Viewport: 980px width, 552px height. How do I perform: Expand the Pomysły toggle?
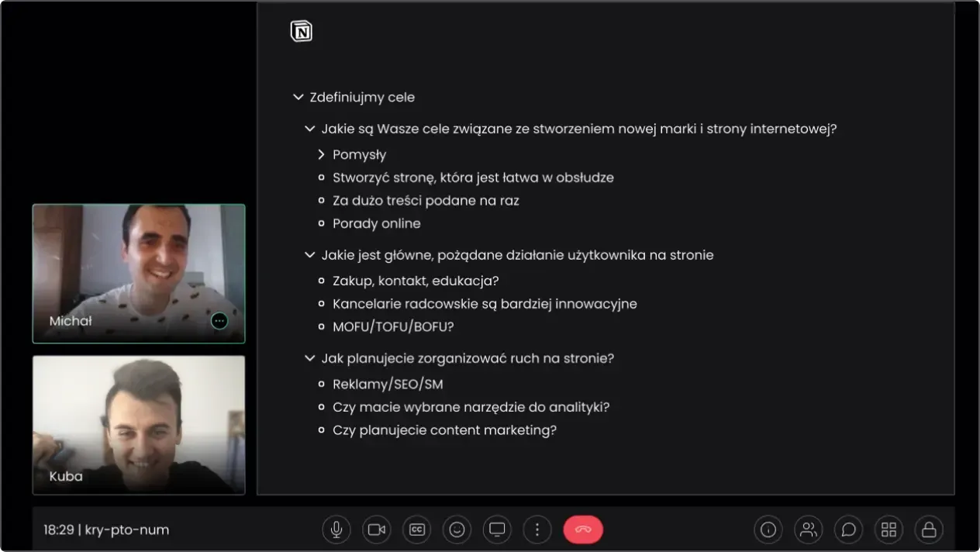pyautogui.click(x=321, y=155)
